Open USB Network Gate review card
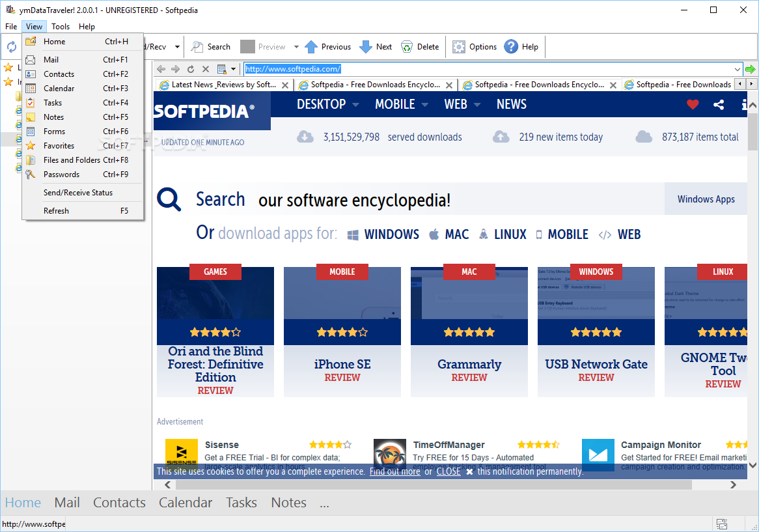This screenshot has width=759, height=532. 596,332
